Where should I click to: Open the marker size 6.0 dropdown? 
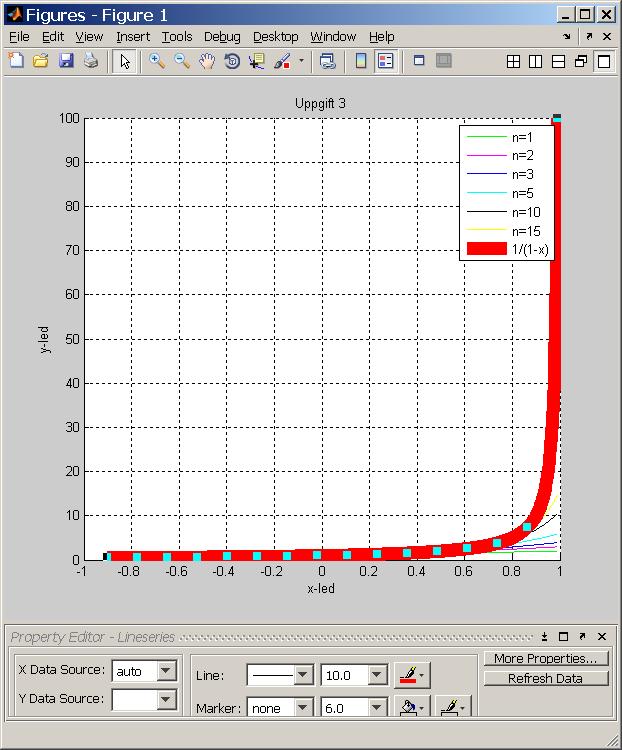(377, 707)
